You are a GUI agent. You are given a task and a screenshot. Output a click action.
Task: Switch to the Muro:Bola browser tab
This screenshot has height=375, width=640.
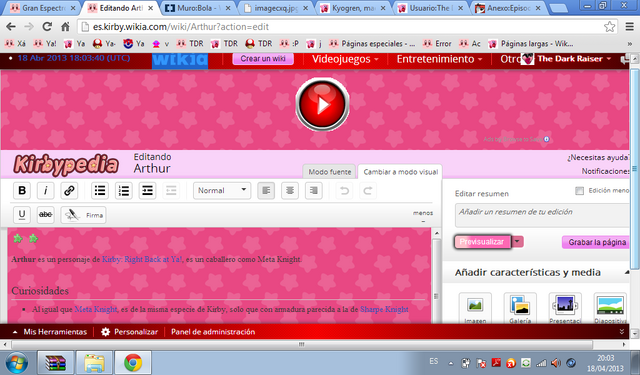[198, 8]
